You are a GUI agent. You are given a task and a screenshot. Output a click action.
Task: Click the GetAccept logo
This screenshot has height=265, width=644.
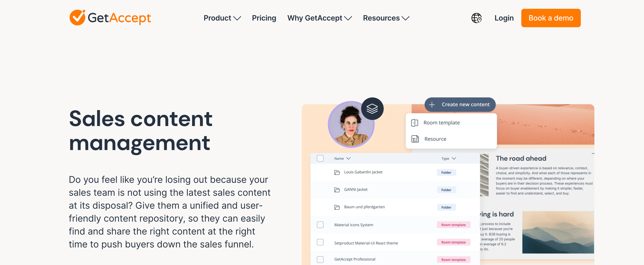pyautogui.click(x=110, y=18)
